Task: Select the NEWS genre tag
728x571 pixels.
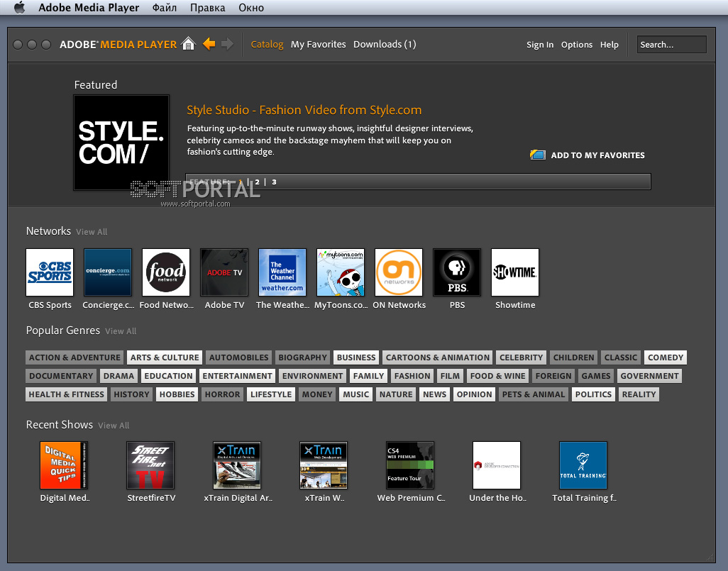Action: tap(434, 394)
